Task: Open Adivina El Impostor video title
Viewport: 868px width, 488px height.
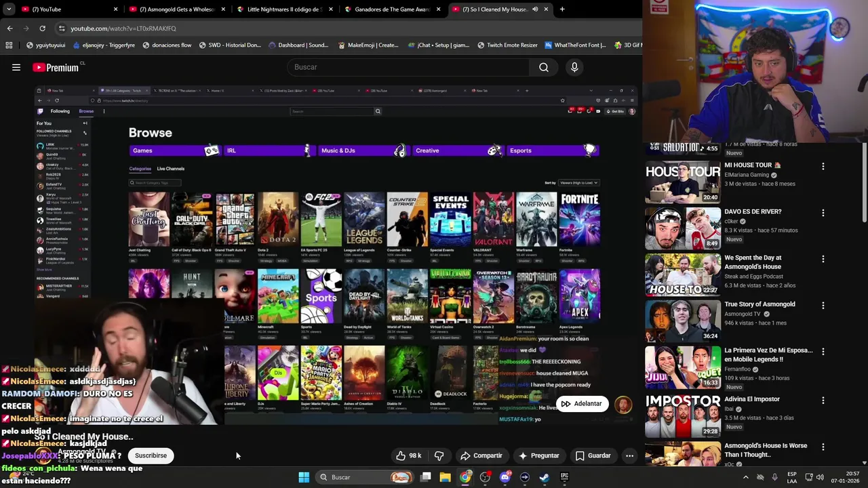Action: [x=751, y=399]
